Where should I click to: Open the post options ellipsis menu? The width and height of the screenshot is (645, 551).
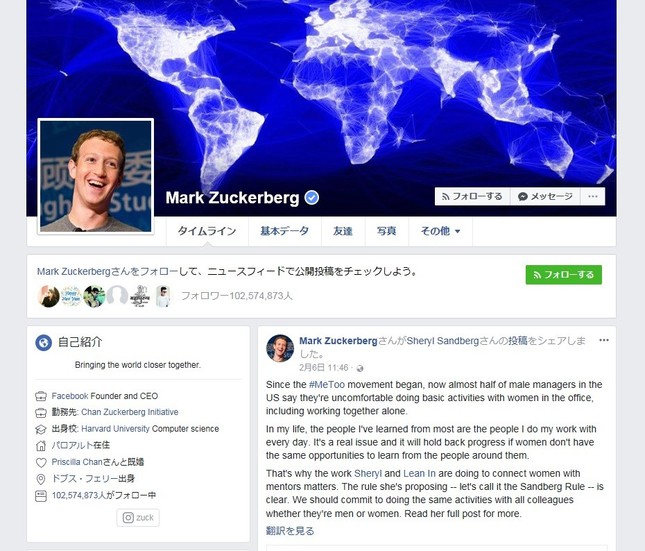click(x=603, y=340)
